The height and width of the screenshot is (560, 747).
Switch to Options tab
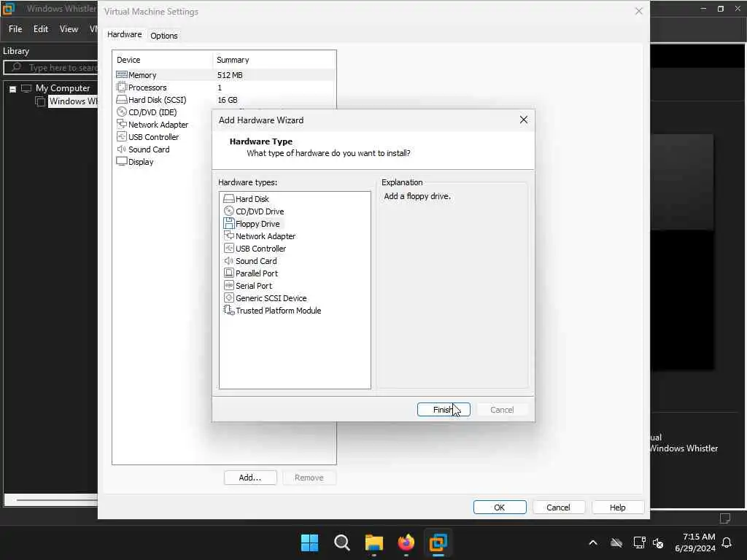164,35
